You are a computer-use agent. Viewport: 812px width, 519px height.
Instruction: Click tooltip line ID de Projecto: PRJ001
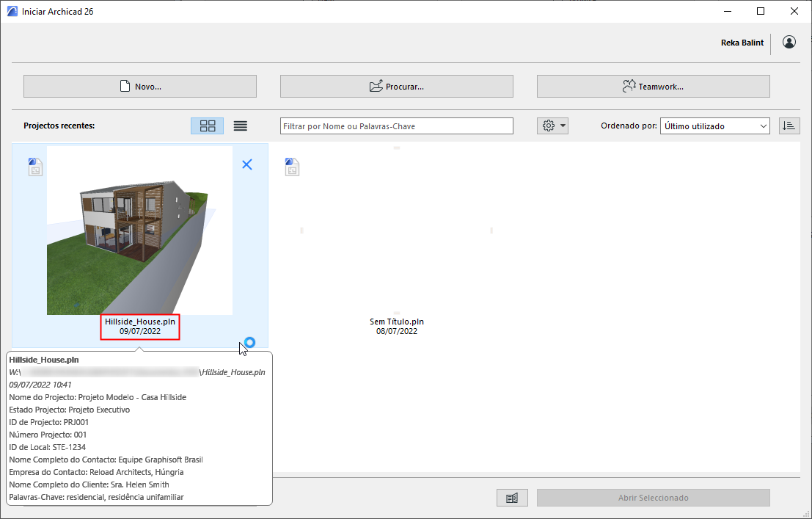[49, 422]
